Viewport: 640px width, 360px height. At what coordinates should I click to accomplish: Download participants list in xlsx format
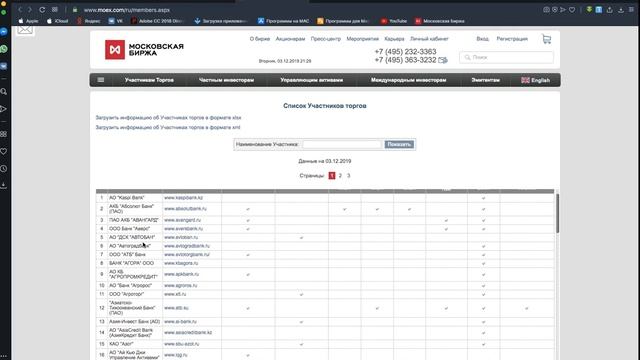[168, 118]
